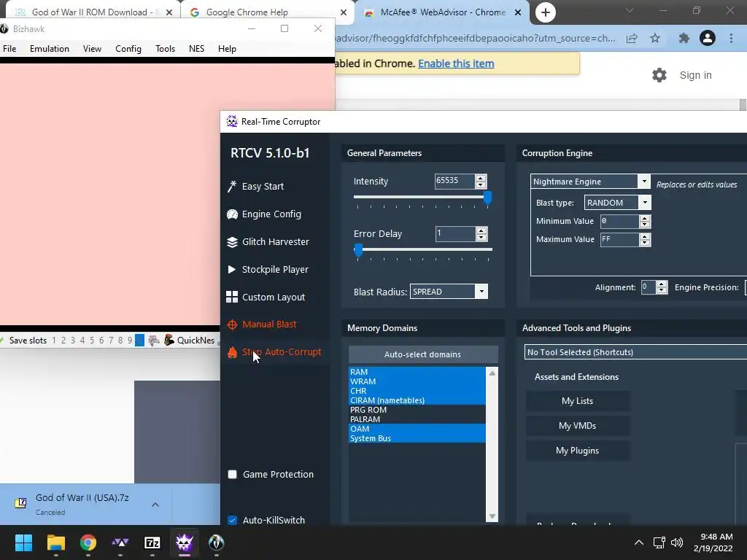Open File Explorer from the taskbar
Viewport: 747px width, 560px height.
tap(55, 542)
